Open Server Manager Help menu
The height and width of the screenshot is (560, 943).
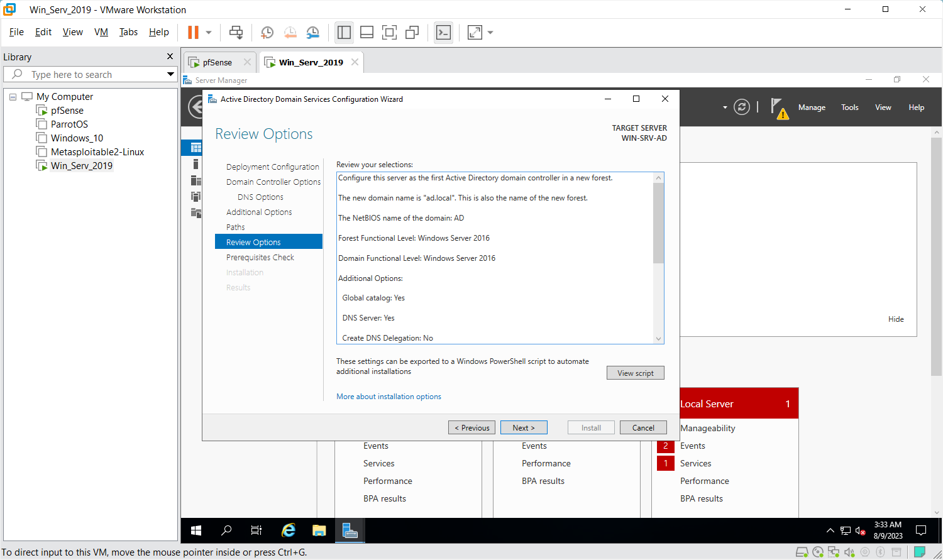[x=916, y=107]
